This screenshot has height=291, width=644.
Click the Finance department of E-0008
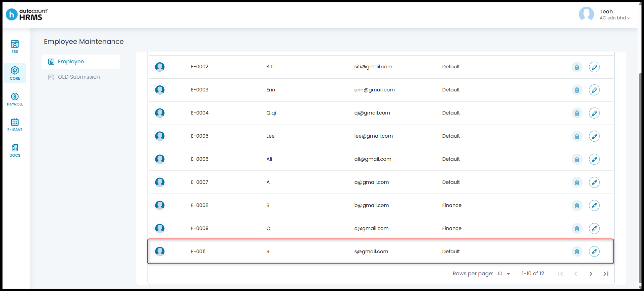point(451,205)
